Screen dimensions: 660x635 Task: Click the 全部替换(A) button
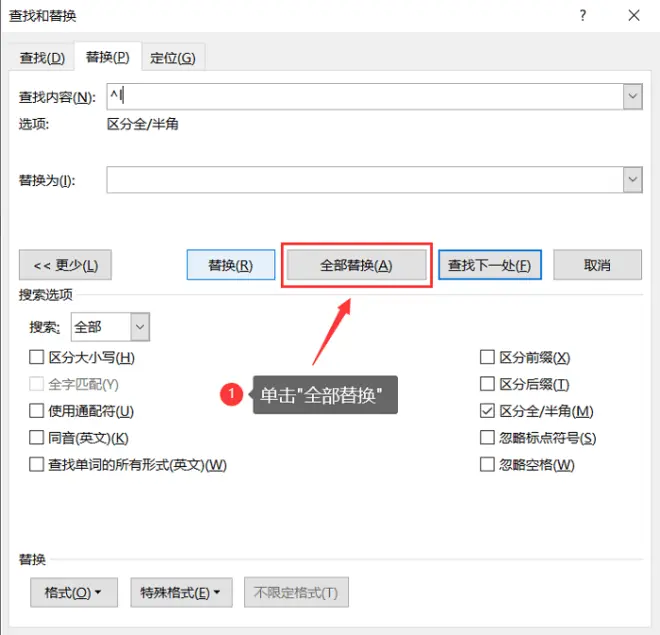tap(357, 265)
